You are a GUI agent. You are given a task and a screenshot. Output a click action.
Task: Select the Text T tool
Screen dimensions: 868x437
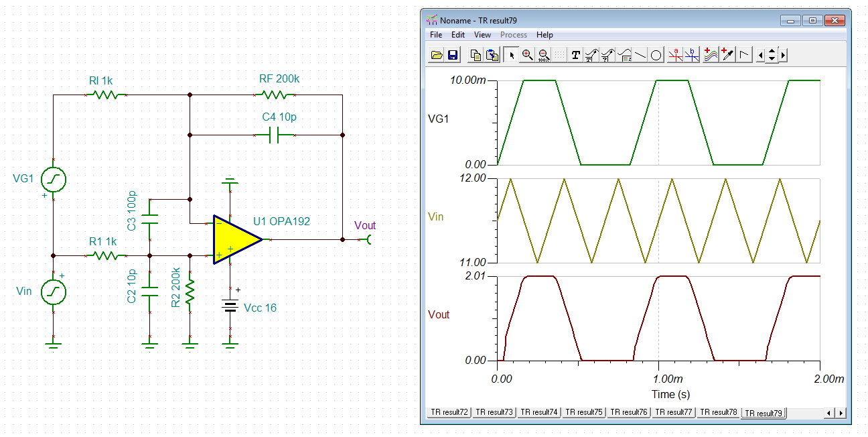click(576, 55)
